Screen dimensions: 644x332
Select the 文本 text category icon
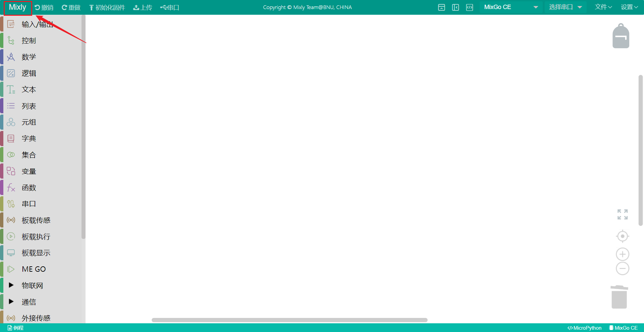[11, 89]
